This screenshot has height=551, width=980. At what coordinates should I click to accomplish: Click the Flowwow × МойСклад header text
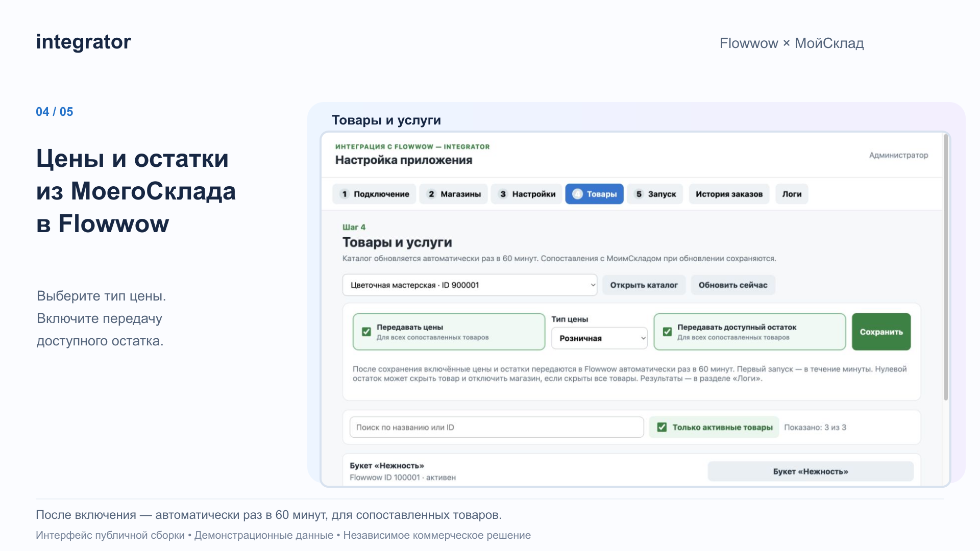(x=792, y=43)
